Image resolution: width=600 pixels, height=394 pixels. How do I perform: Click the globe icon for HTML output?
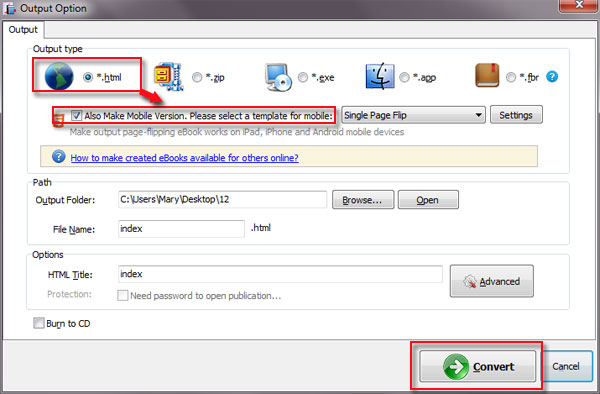pos(59,76)
